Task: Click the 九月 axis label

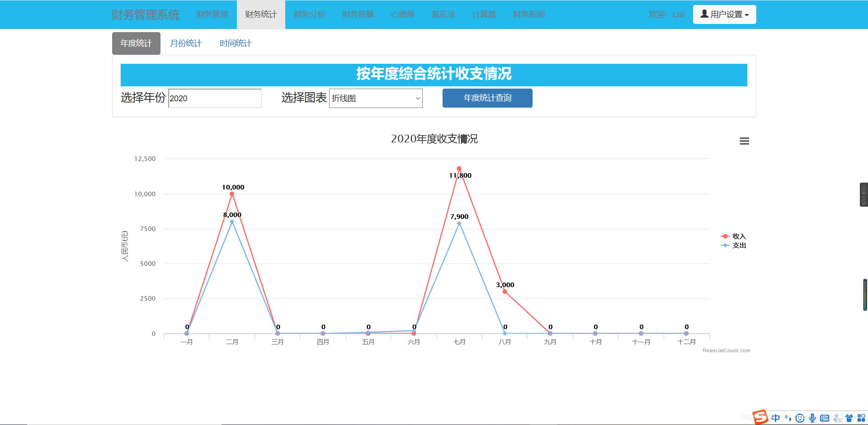Action: 550,342
